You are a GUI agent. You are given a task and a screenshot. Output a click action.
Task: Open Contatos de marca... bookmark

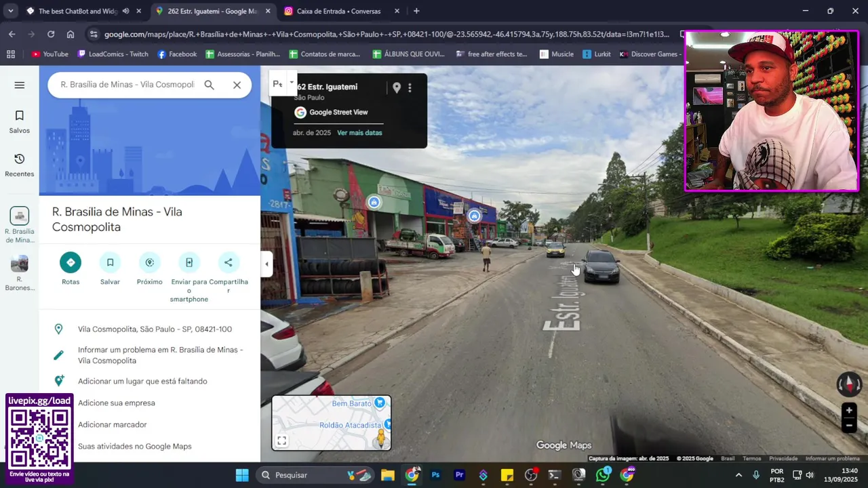[324, 54]
